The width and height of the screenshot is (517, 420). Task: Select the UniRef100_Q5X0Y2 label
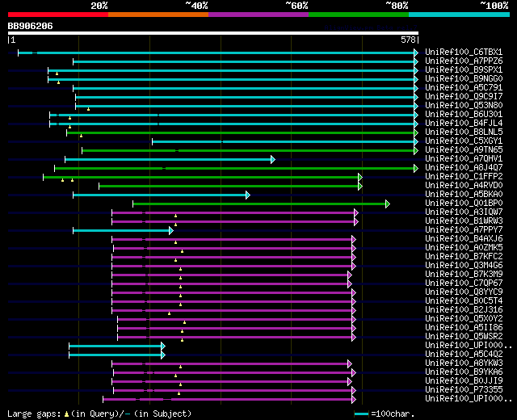(x=464, y=319)
